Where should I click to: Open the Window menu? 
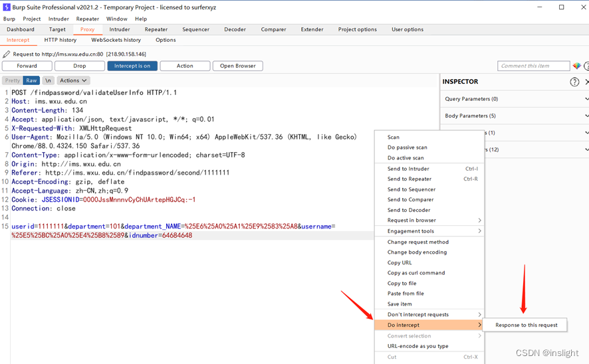[117, 19]
